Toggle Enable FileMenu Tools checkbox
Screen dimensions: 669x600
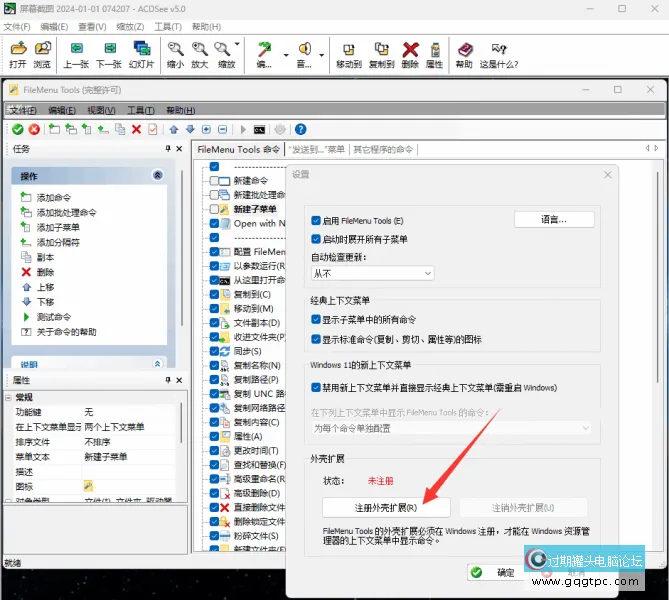click(x=316, y=221)
